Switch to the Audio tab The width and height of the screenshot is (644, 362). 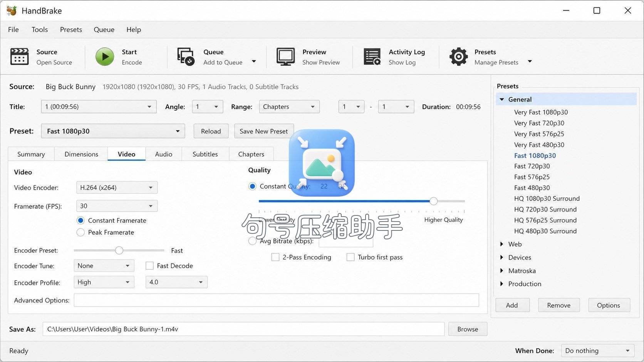point(164,154)
